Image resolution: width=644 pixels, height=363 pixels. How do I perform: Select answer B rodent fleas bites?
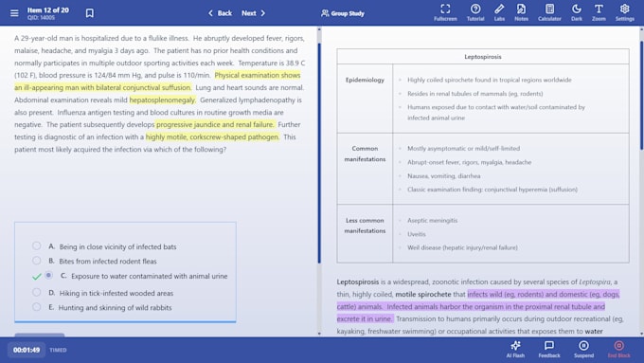tap(37, 261)
